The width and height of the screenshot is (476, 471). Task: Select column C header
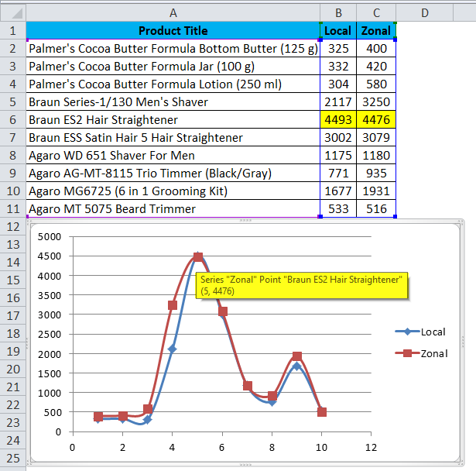pyautogui.click(x=376, y=13)
